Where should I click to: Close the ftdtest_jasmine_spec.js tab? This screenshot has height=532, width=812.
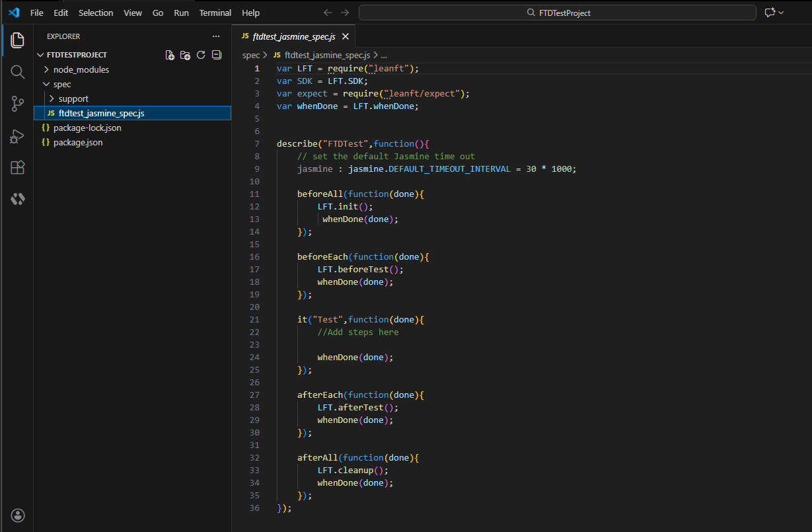tap(344, 36)
